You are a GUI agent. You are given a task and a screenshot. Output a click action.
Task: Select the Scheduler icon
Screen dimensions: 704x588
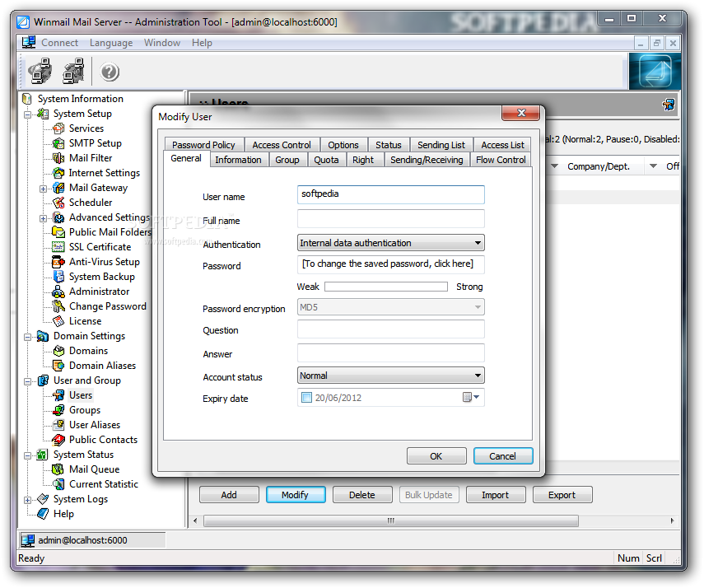58,203
